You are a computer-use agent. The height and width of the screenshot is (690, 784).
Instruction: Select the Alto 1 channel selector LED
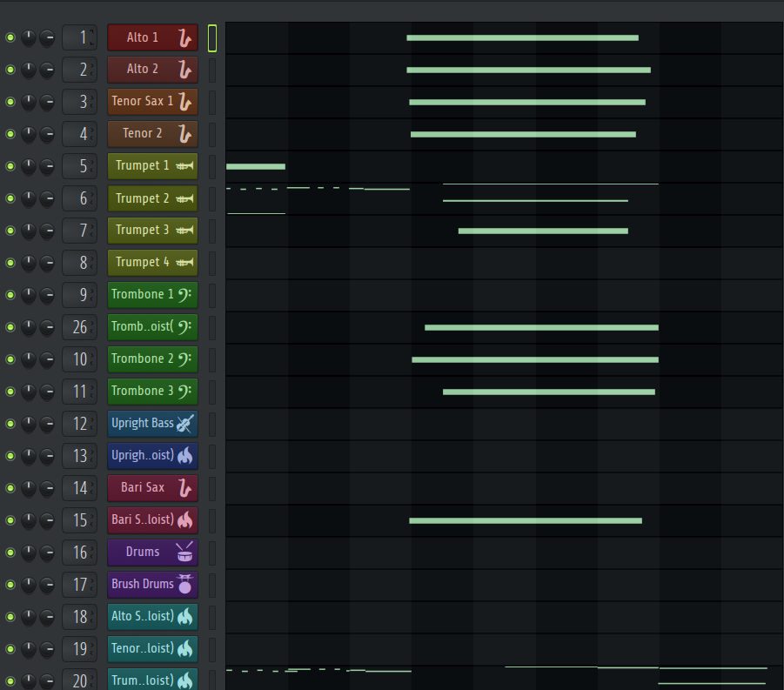click(212, 38)
